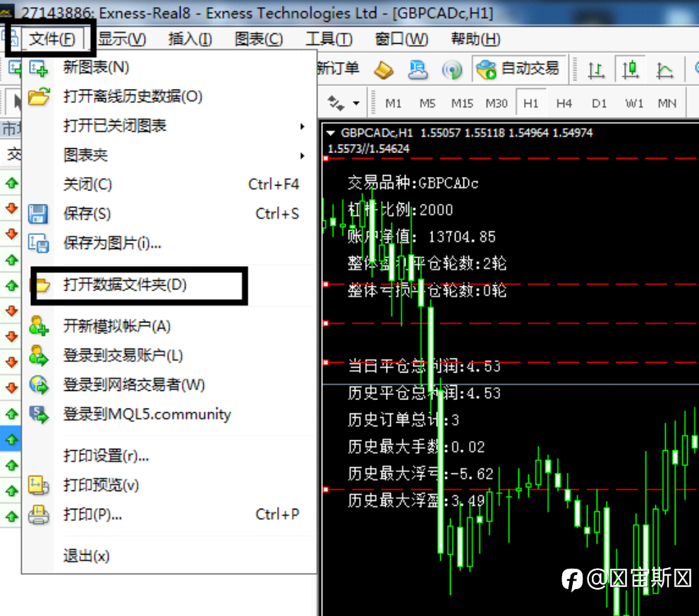
Task: Choose 退出(x) to quit the terminal
Action: [x=169, y=556]
